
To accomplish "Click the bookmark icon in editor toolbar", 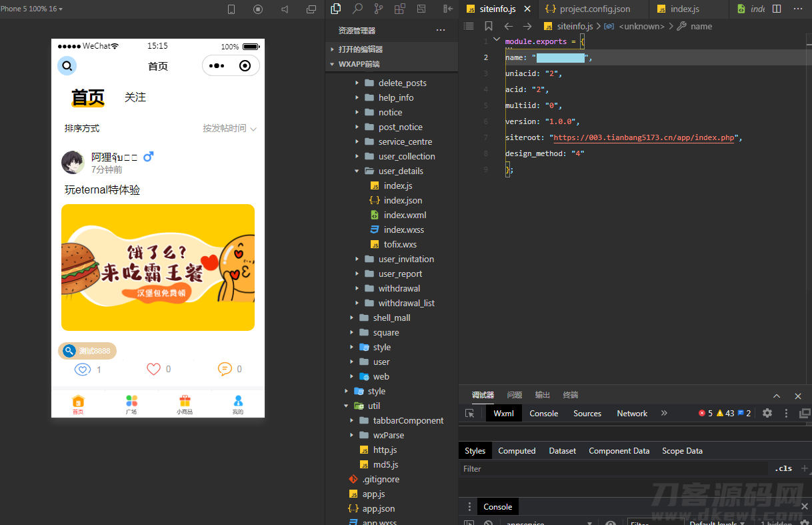I will click(489, 26).
